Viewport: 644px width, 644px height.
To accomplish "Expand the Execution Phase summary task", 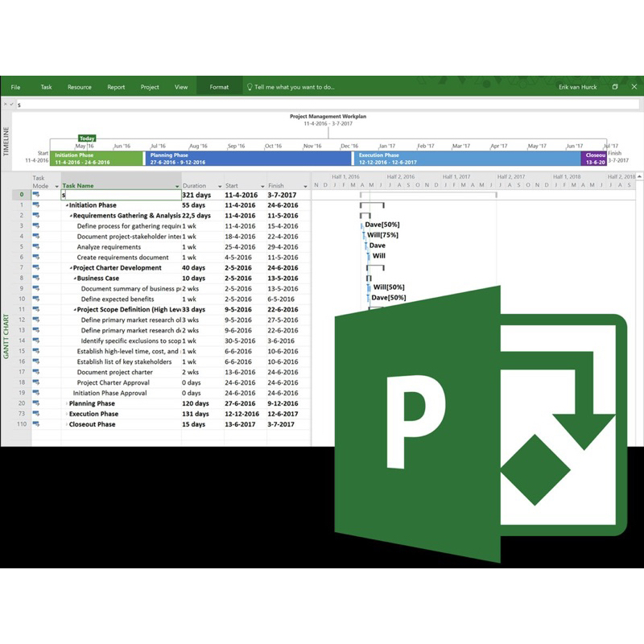I will (67, 414).
